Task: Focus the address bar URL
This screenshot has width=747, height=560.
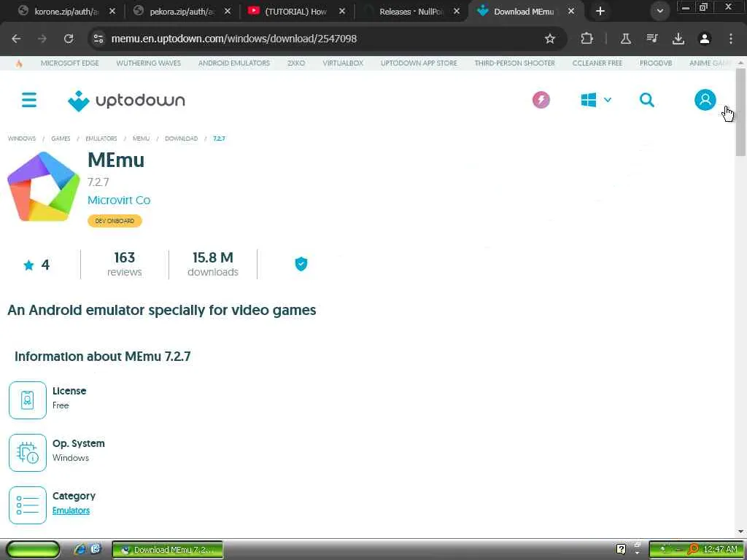Action: pos(234,39)
